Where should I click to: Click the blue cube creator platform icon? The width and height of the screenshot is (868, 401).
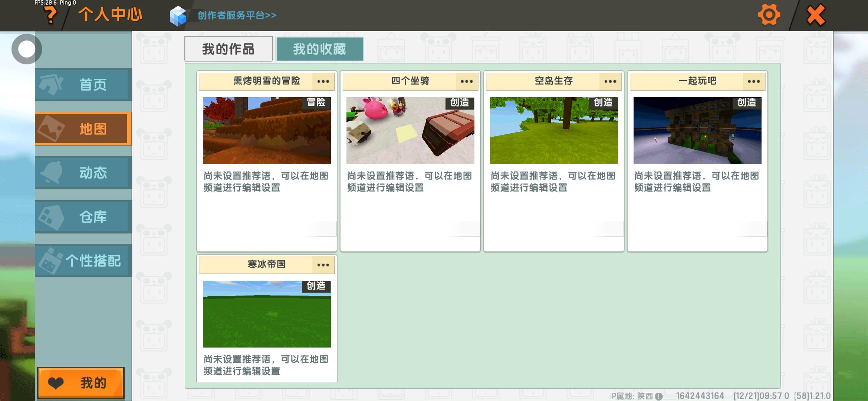click(178, 16)
